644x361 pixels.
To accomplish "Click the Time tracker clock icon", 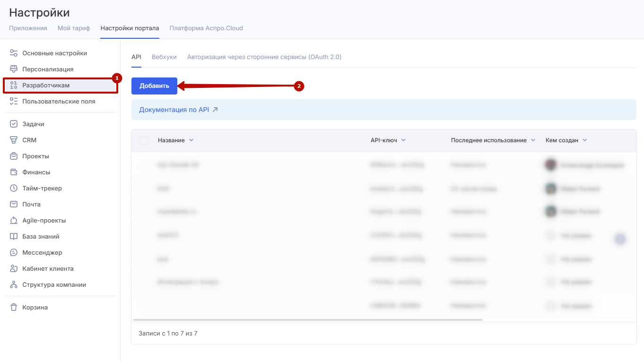I will tap(14, 189).
